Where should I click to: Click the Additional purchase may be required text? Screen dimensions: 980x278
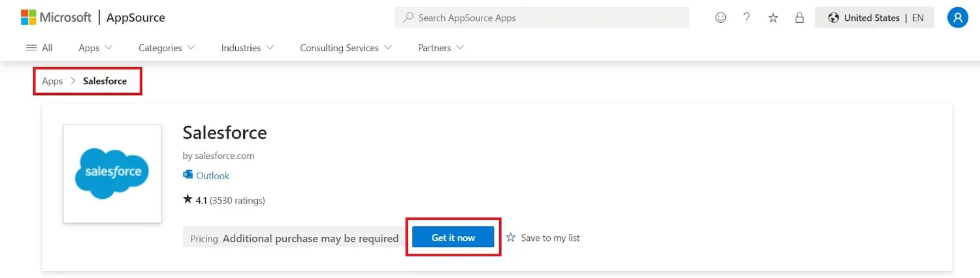(310, 238)
